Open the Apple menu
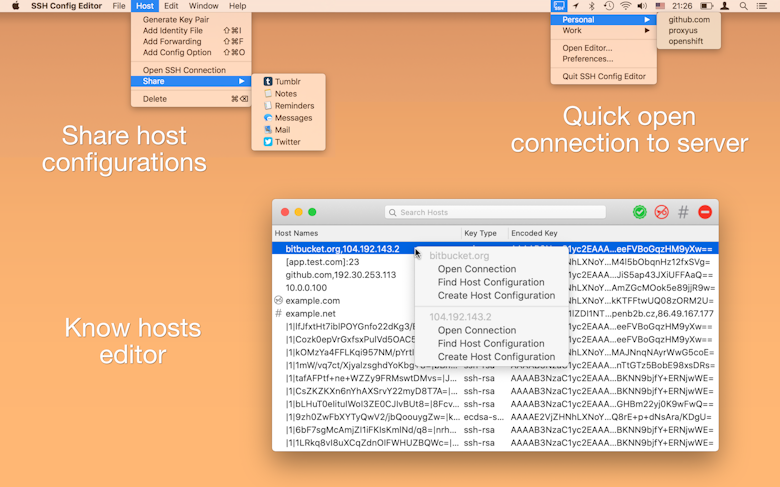The image size is (780, 487). click(x=15, y=6)
